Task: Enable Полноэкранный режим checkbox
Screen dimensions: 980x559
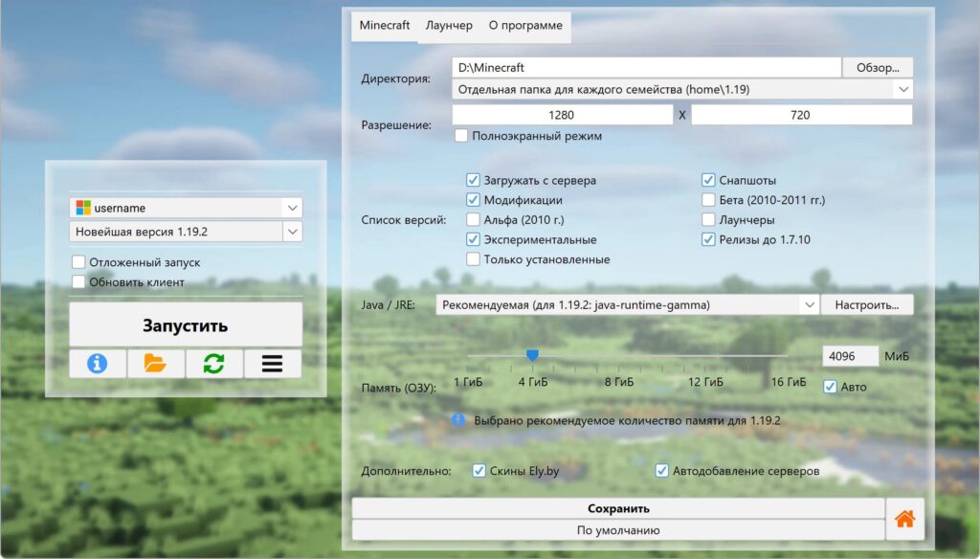Action: pos(461,136)
